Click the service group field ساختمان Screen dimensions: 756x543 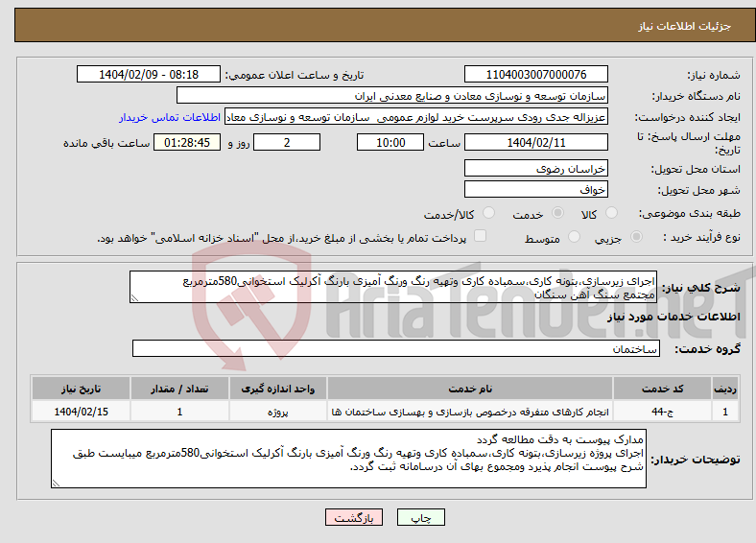[396, 348]
